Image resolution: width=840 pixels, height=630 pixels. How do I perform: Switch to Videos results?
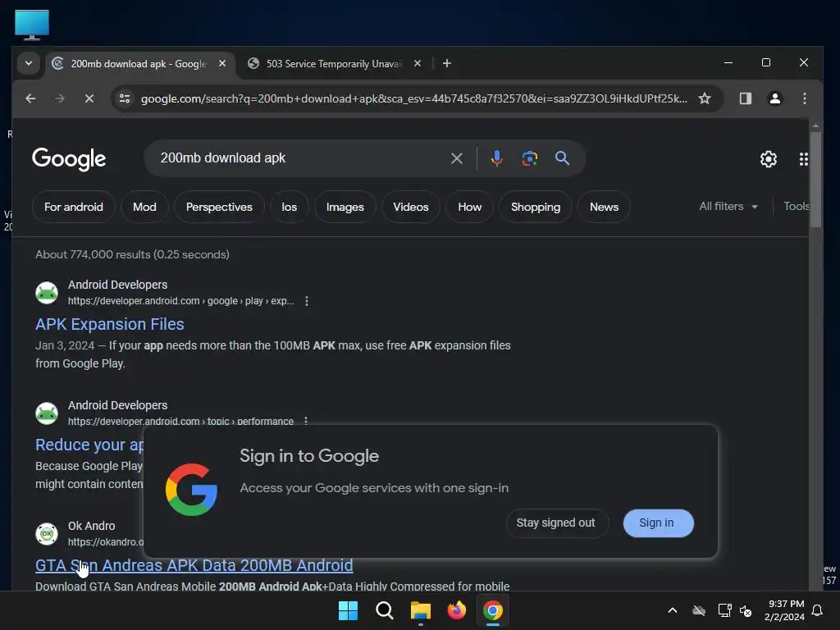click(x=411, y=207)
